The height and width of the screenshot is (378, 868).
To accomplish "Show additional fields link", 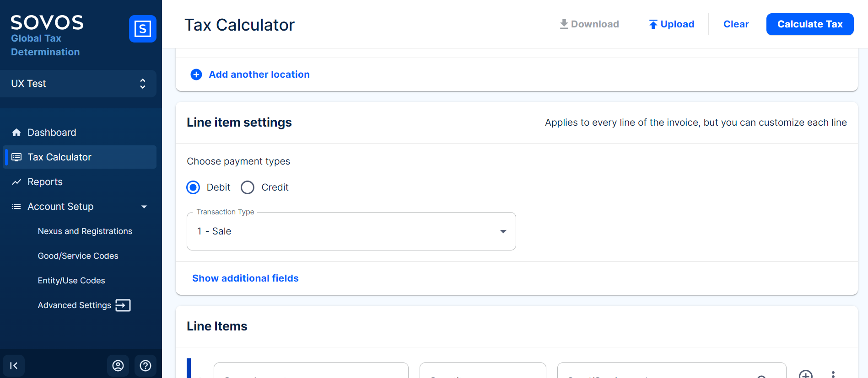I will (x=245, y=278).
